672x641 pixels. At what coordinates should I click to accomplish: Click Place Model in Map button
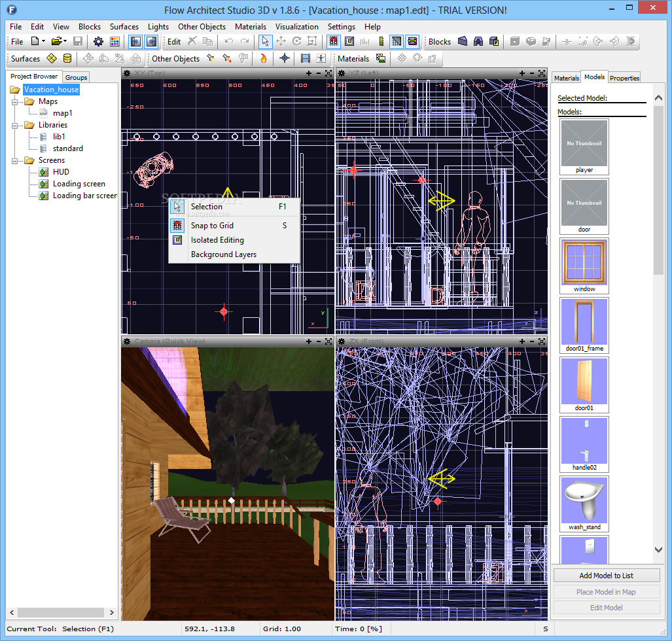coord(606,592)
